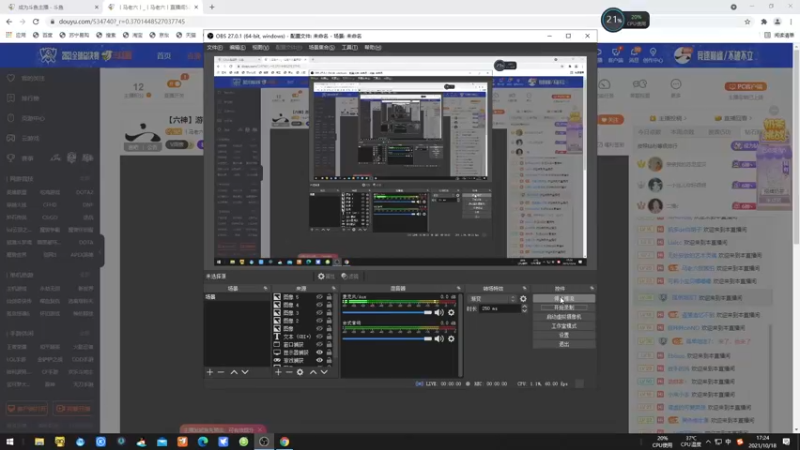Viewport: 800px width, 450px height.
Task: Move source up in Sources panel
Action: 313,372
